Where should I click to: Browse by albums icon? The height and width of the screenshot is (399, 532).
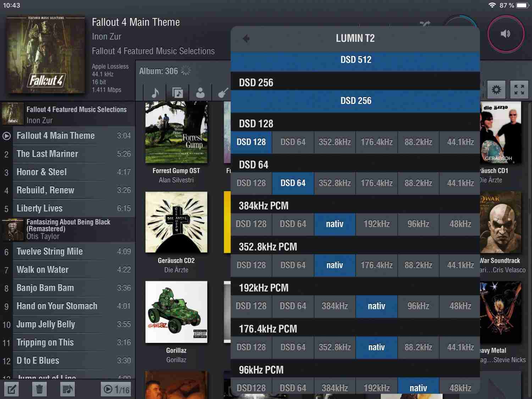tap(178, 93)
